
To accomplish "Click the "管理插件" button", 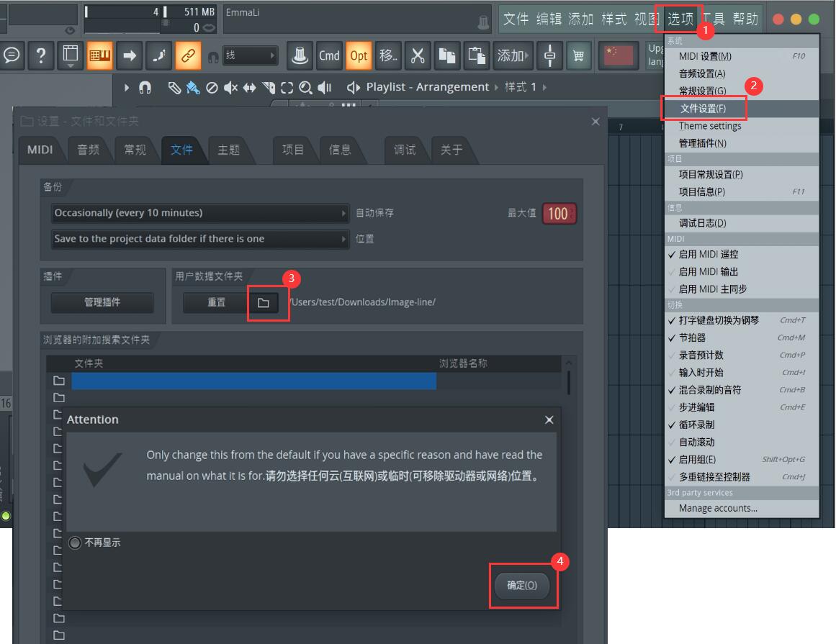I will click(x=102, y=303).
